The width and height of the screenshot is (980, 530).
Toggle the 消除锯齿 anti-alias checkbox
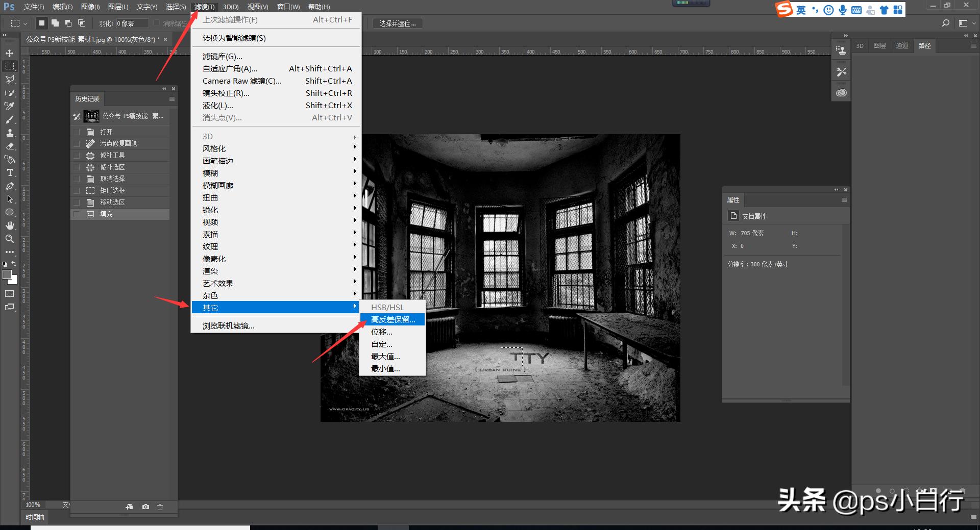(x=157, y=23)
